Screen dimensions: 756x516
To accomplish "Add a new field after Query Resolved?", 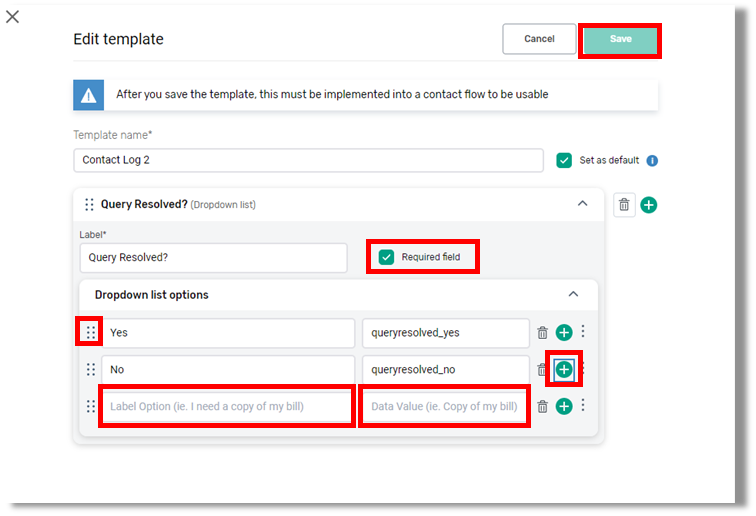I will (649, 205).
